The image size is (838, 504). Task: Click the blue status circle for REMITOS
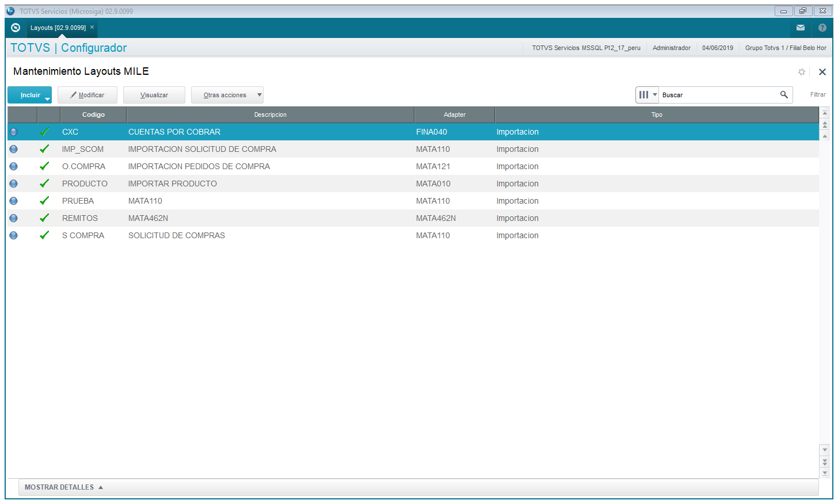click(13, 218)
